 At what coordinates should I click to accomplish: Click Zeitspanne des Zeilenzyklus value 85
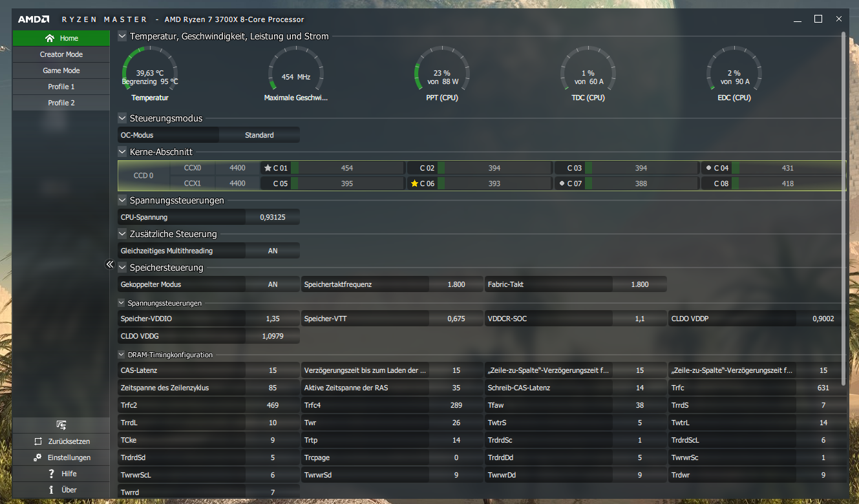click(273, 388)
